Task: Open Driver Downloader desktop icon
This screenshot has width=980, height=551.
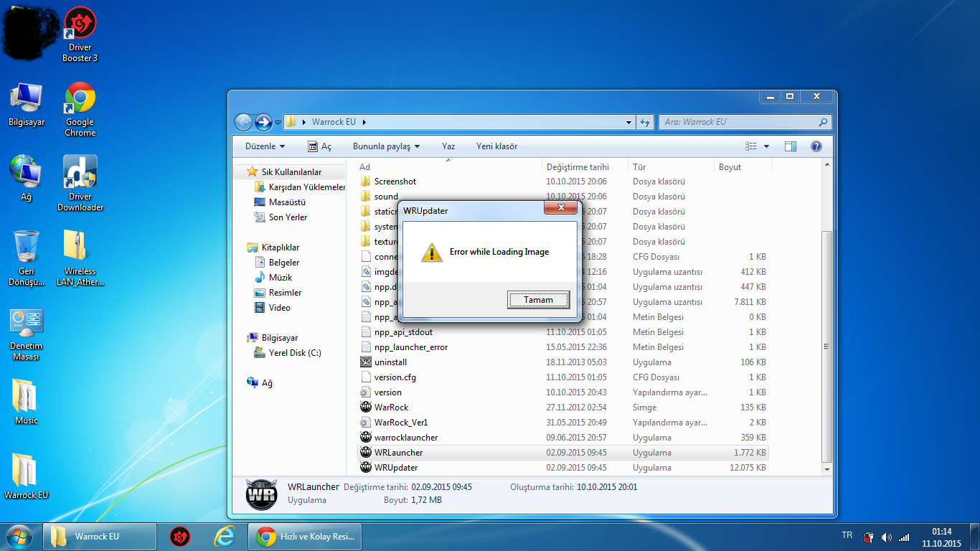Action: (80, 184)
